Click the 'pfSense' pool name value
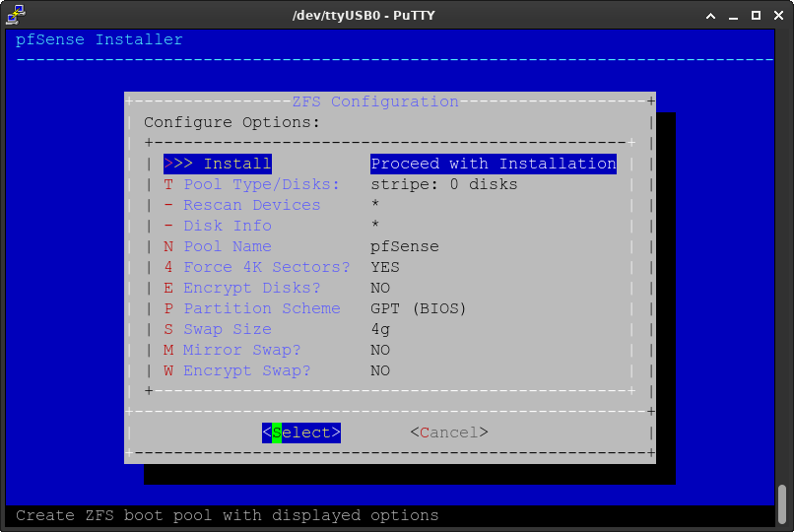 pos(405,247)
